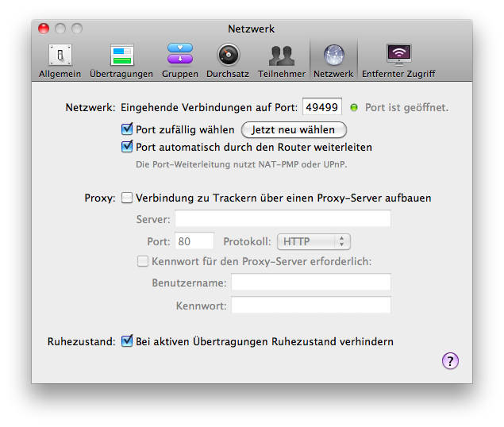Select the Netzwerk globe icon
504x427 pixels.
point(333,56)
